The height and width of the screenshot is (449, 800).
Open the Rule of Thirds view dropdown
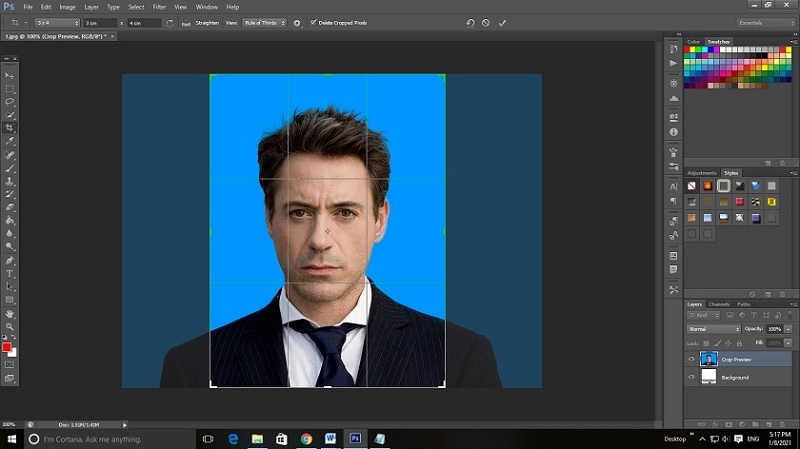click(264, 23)
